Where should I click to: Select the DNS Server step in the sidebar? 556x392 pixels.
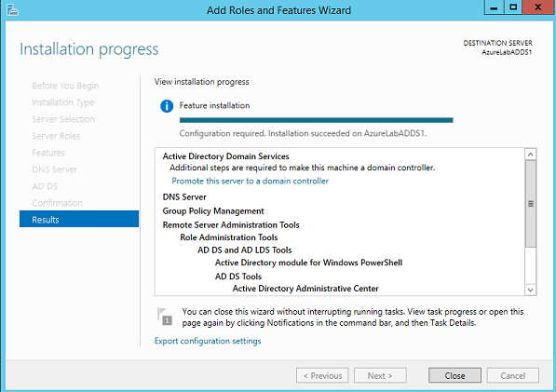pyautogui.click(x=54, y=169)
